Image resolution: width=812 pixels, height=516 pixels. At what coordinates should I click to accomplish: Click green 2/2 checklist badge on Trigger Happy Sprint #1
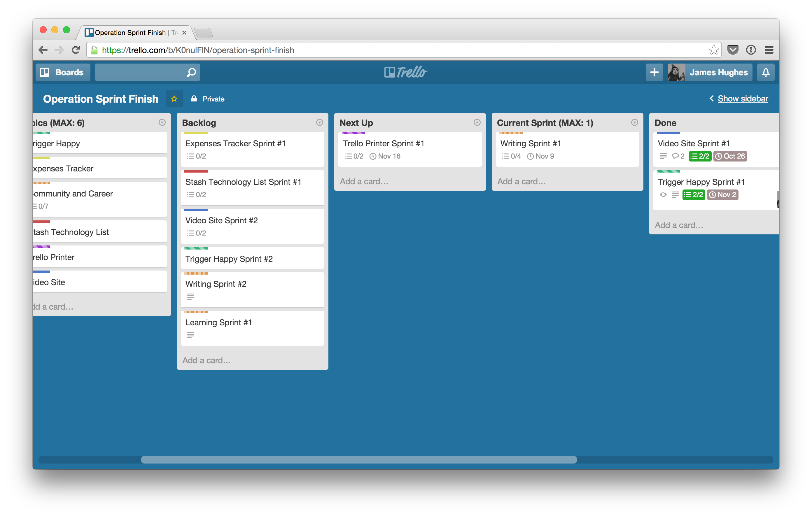[693, 194]
